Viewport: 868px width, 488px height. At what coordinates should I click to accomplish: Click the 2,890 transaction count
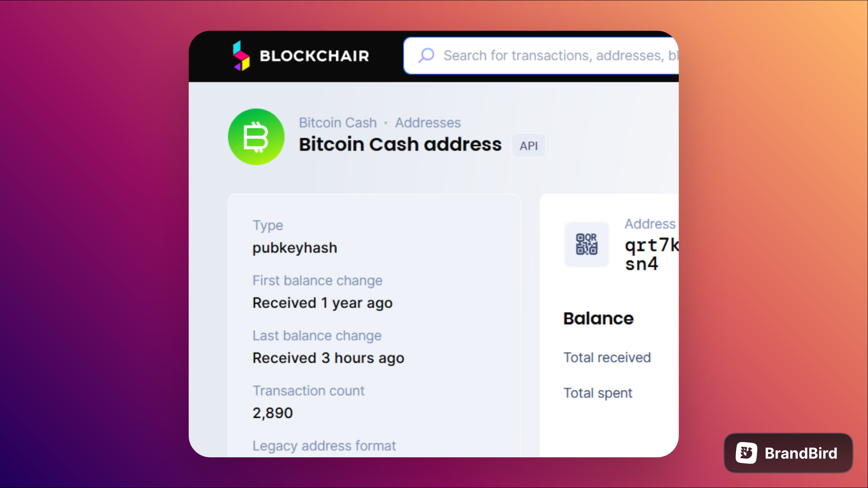pyautogui.click(x=273, y=413)
